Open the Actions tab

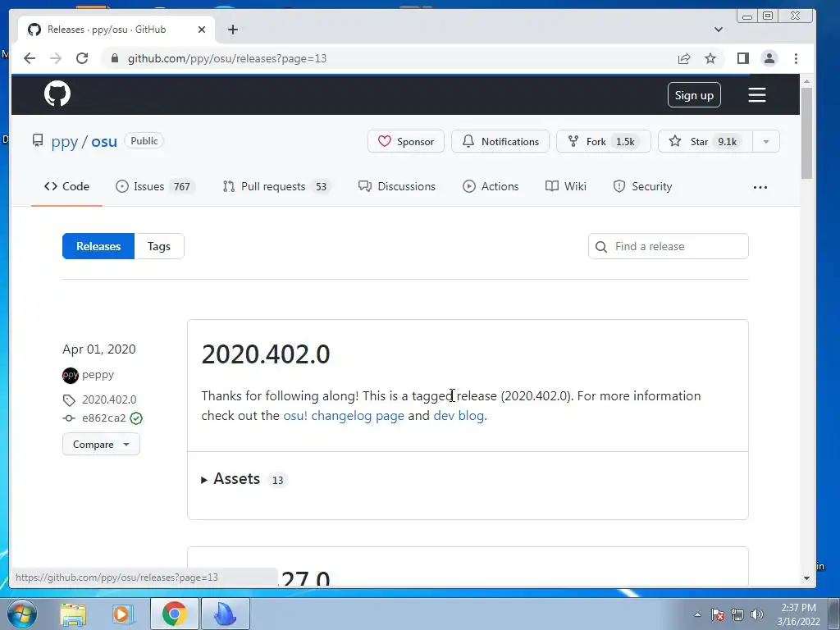[x=491, y=186]
